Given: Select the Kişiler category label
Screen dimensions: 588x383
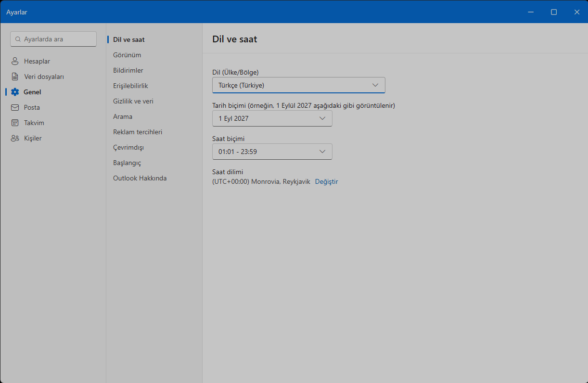Looking at the screenshot, I should pos(33,138).
